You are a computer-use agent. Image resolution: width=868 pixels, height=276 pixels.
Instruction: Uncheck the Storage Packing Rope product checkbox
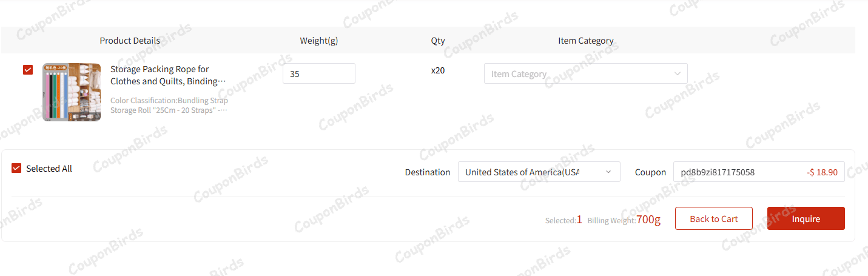[x=28, y=70]
